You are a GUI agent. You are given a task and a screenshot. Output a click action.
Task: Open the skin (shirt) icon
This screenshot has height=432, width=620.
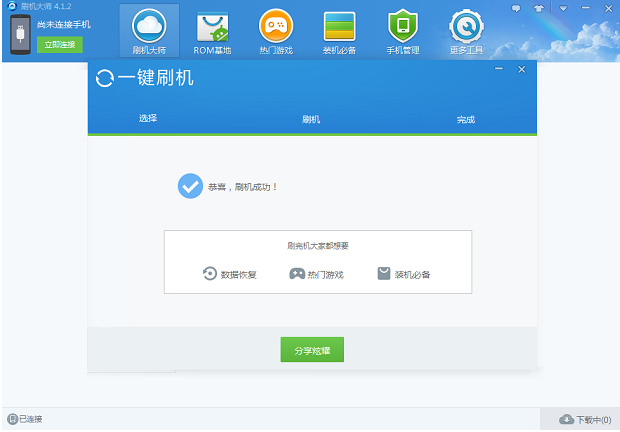click(541, 8)
